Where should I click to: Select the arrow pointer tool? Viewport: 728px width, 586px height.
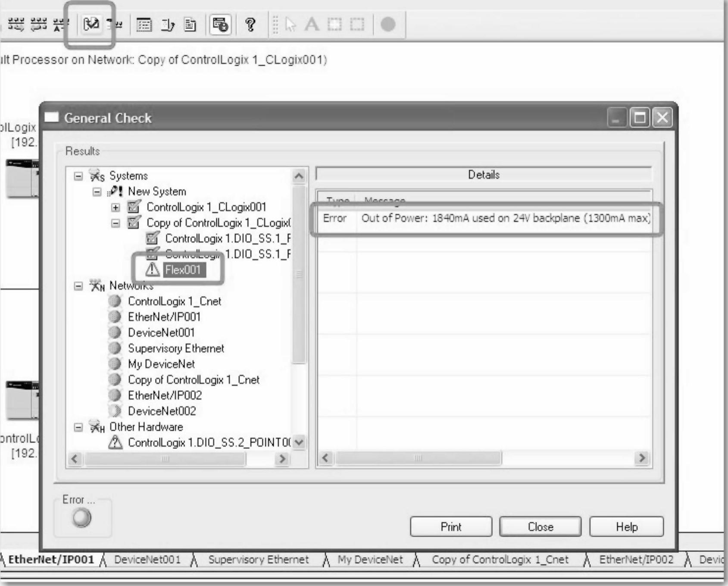(x=291, y=25)
